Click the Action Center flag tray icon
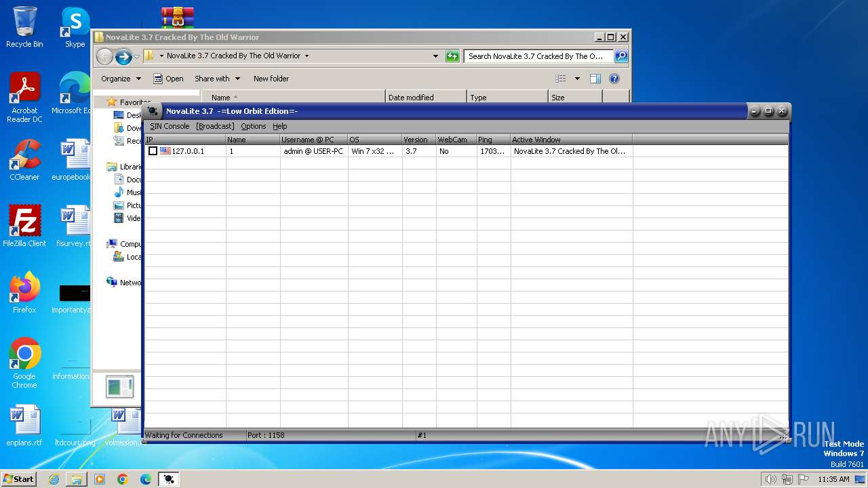Image resolution: width=868 pixels, height=488 pixels. tap(804, 479)
